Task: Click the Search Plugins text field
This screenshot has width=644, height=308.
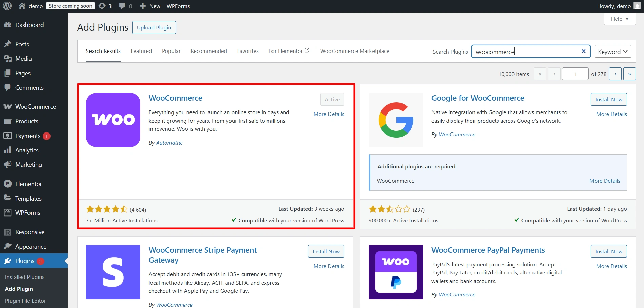Action: [531, 52]
